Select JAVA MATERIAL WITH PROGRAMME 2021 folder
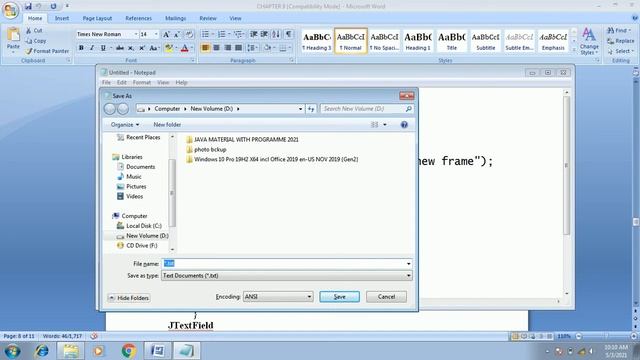This screenshot has height=360, width=640. click(x=242, y=140)
